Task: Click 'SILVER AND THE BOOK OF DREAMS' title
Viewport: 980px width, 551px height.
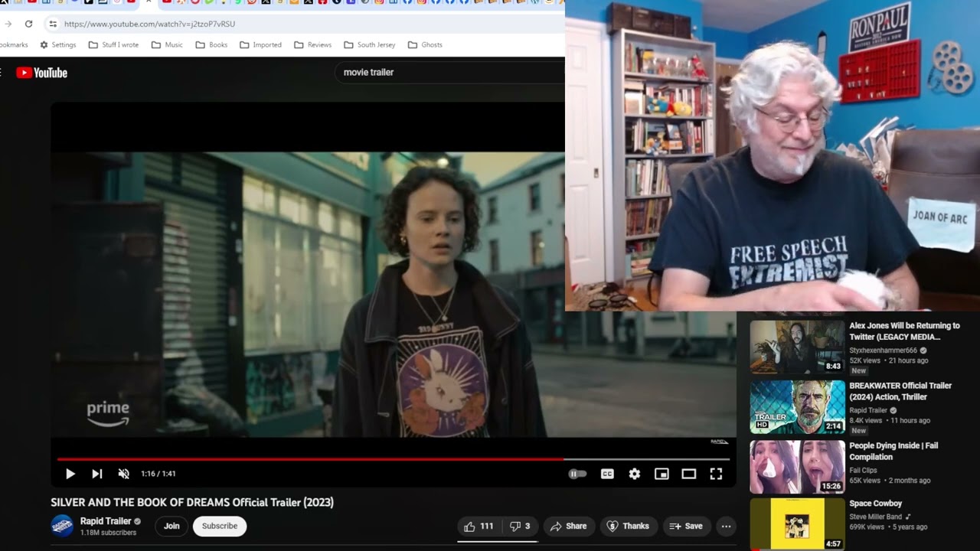Action: tap(192, 503)
